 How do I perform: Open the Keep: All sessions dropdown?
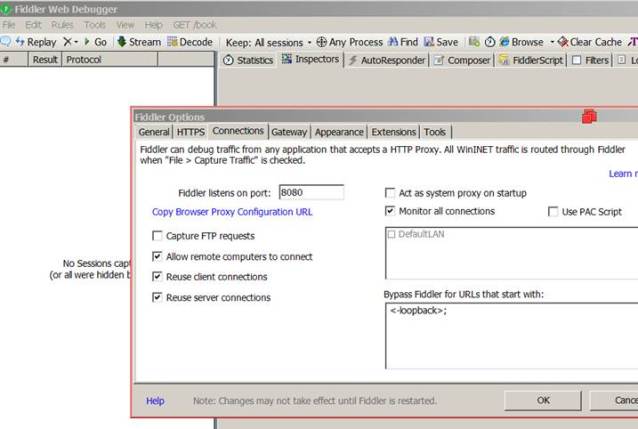point(269,42)
